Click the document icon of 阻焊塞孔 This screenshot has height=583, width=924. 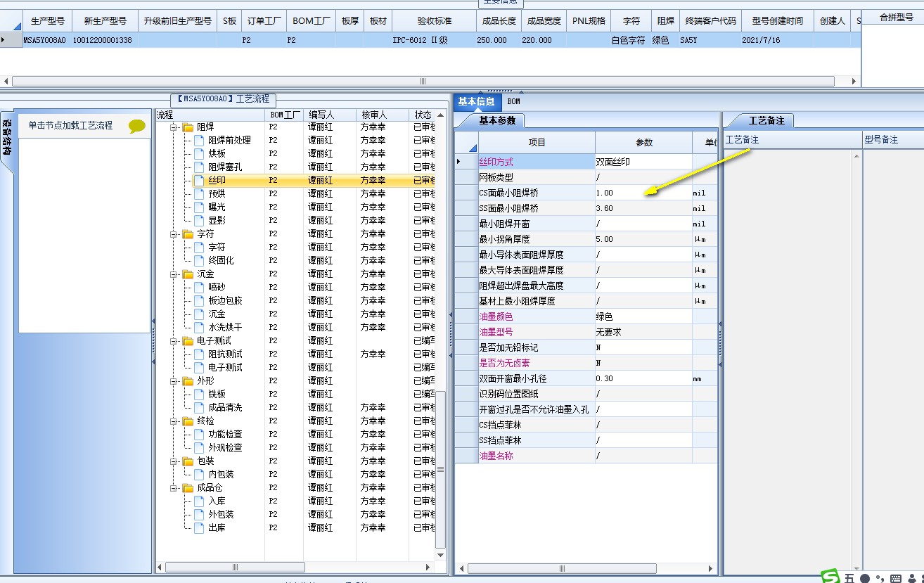(199, 167)
